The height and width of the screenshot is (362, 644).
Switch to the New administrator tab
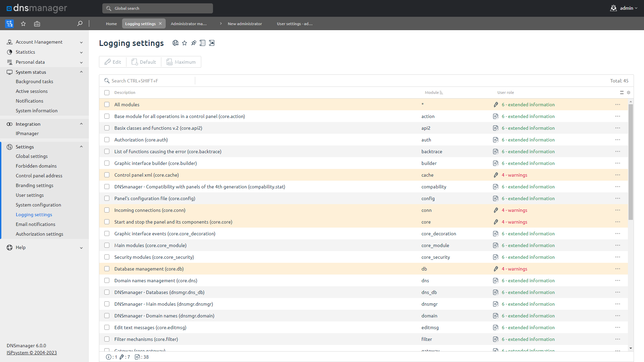(x=245, y=24)
